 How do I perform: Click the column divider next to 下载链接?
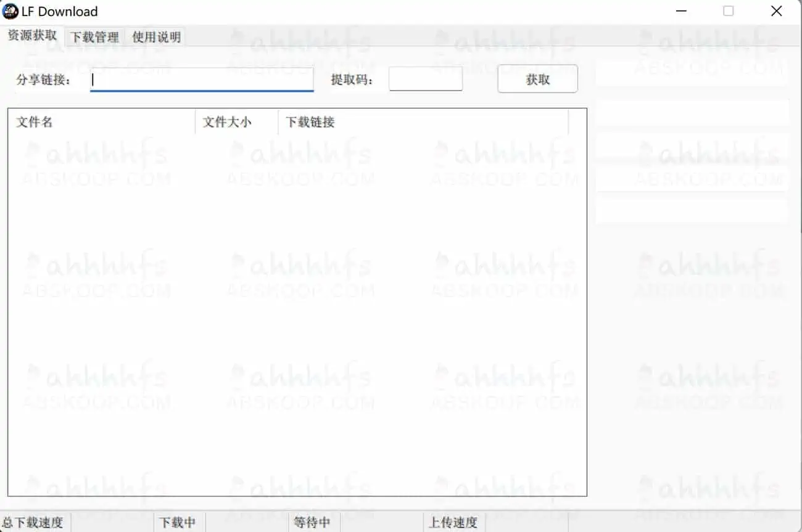568,121
